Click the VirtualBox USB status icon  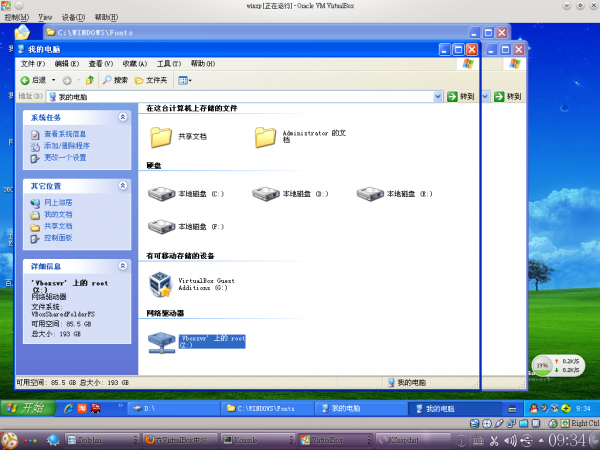[x=499, y=424]
